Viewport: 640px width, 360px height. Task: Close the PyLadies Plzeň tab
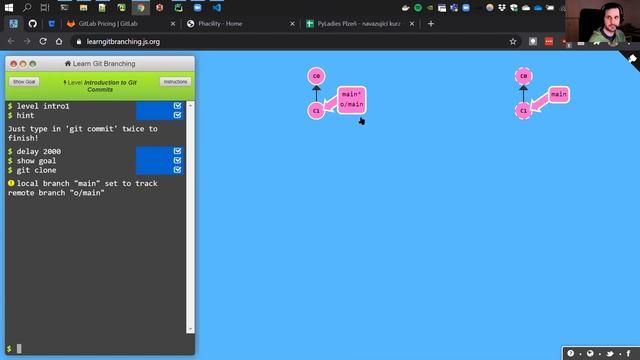tap(412, 24)
